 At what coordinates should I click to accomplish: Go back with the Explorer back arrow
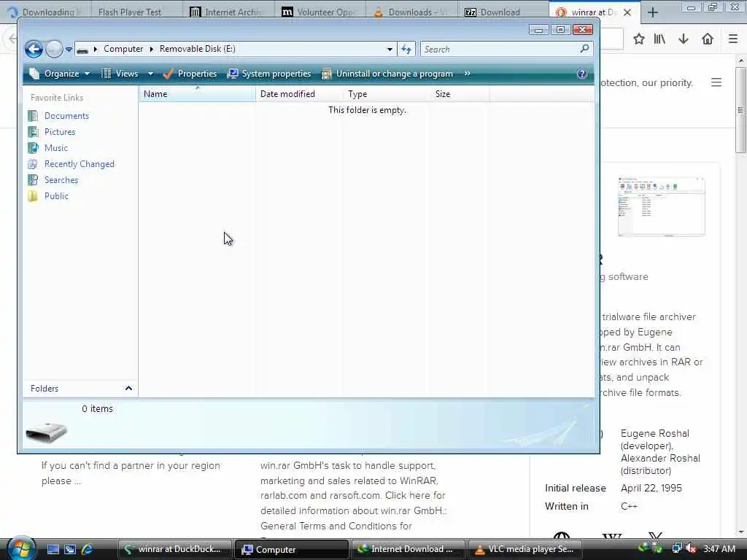pos(34,49)
